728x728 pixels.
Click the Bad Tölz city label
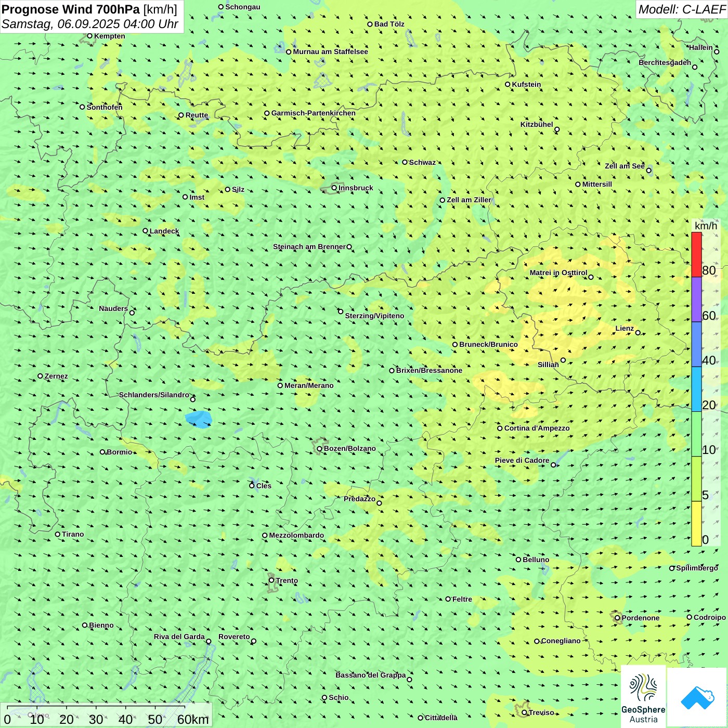(389, 24)
